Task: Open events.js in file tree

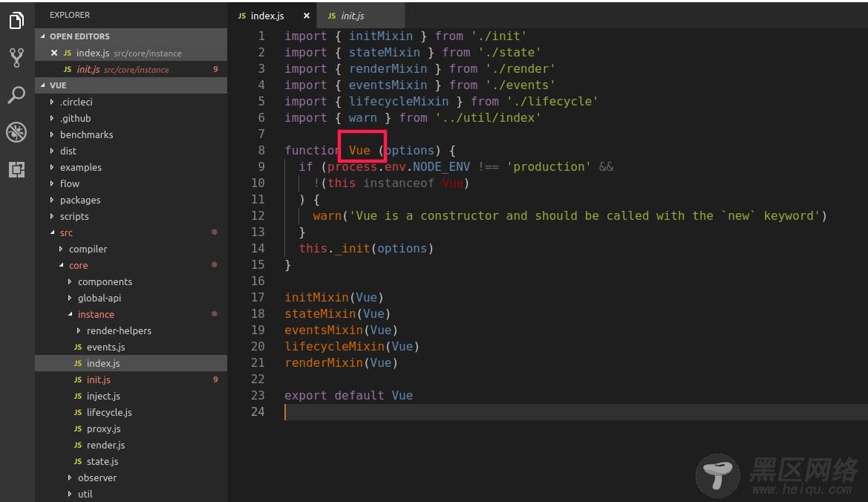Action: [131, 347]
